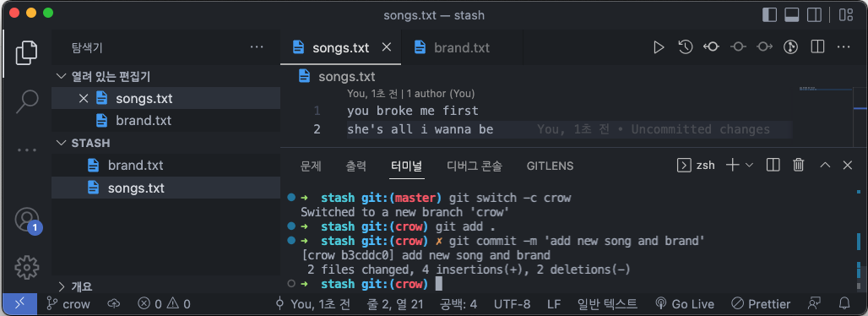
Task: Open feedback icon in status bar
Action: tap(814, 304)
